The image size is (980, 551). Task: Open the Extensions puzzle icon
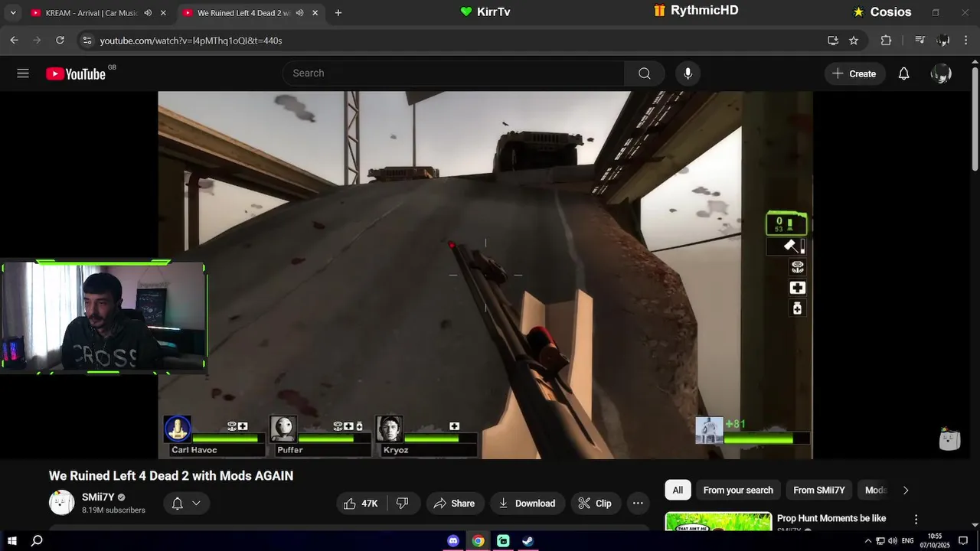(x=886, y=41)
